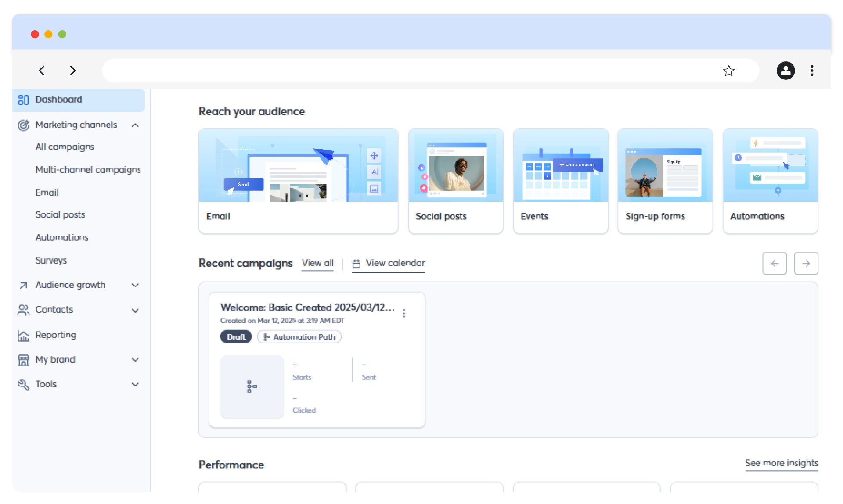Show next recent campaigns with right arrow
Screen dimensions: 843x504
click(806, 263)
